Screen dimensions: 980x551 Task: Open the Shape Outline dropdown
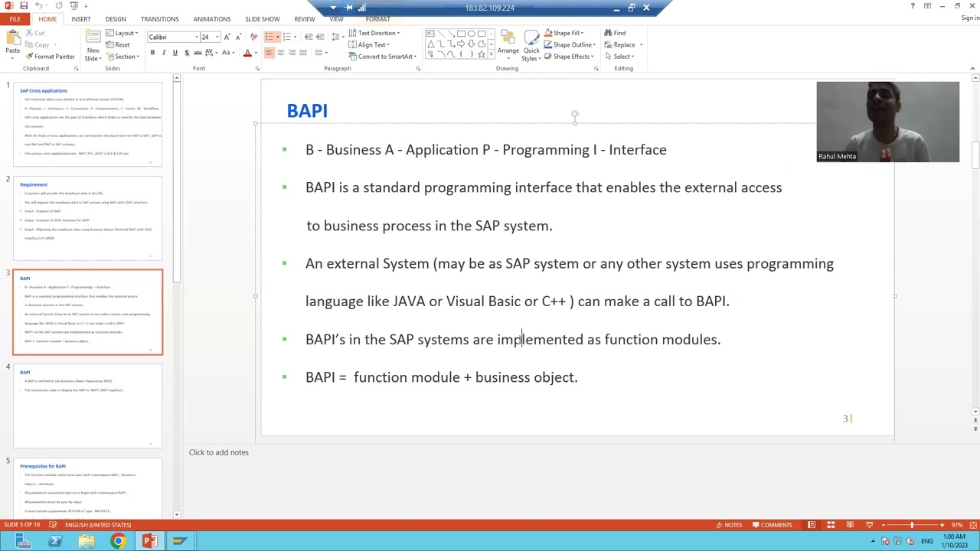pos(570,44)
